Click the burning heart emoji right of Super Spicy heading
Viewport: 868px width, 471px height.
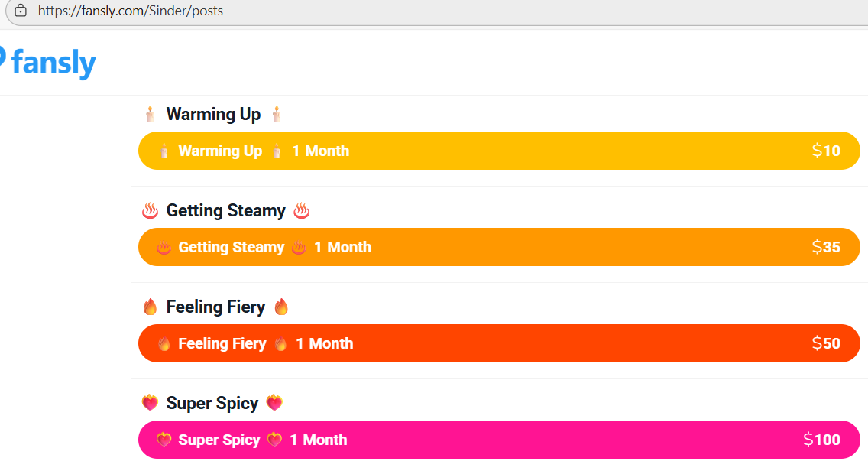pyautogui.click(x=274, y=402)
